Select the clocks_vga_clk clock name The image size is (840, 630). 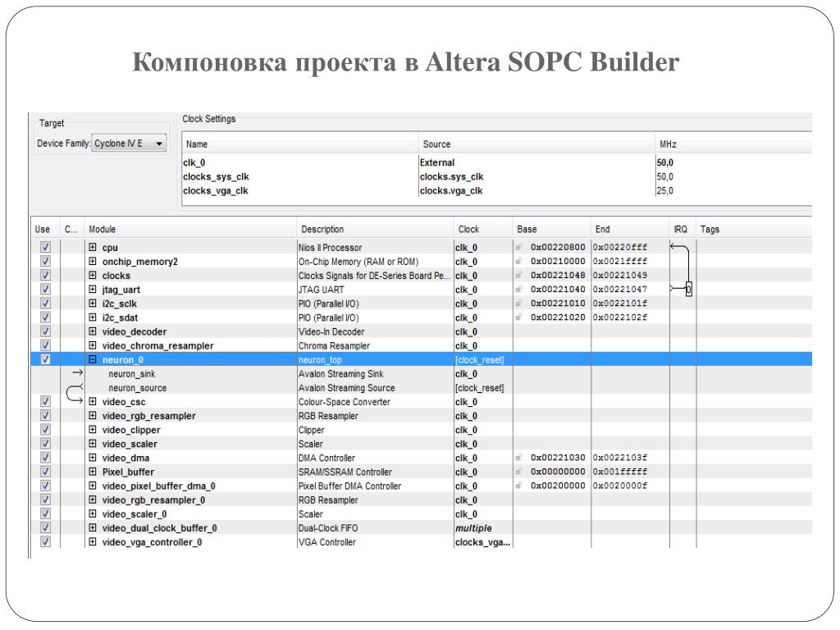tap(216, 190)
